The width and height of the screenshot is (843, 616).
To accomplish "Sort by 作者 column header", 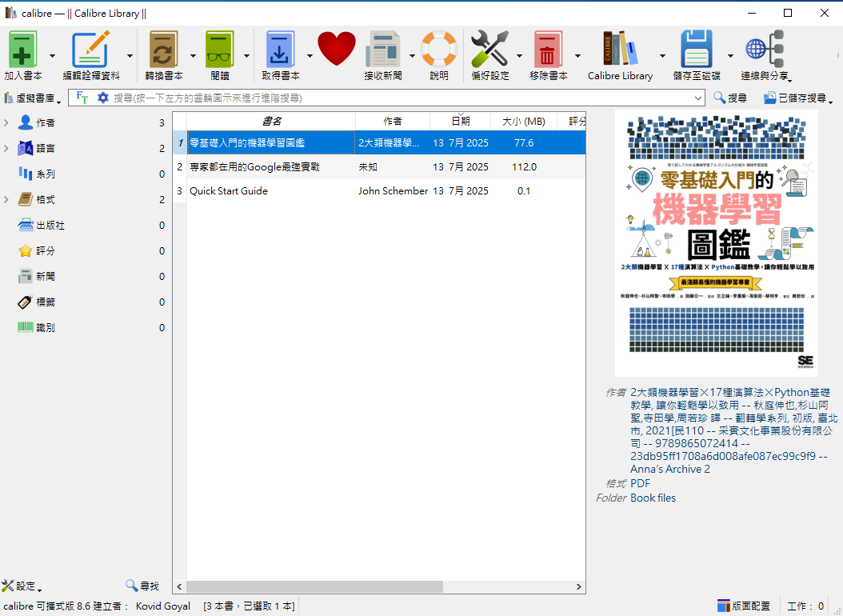I will 393,121.
